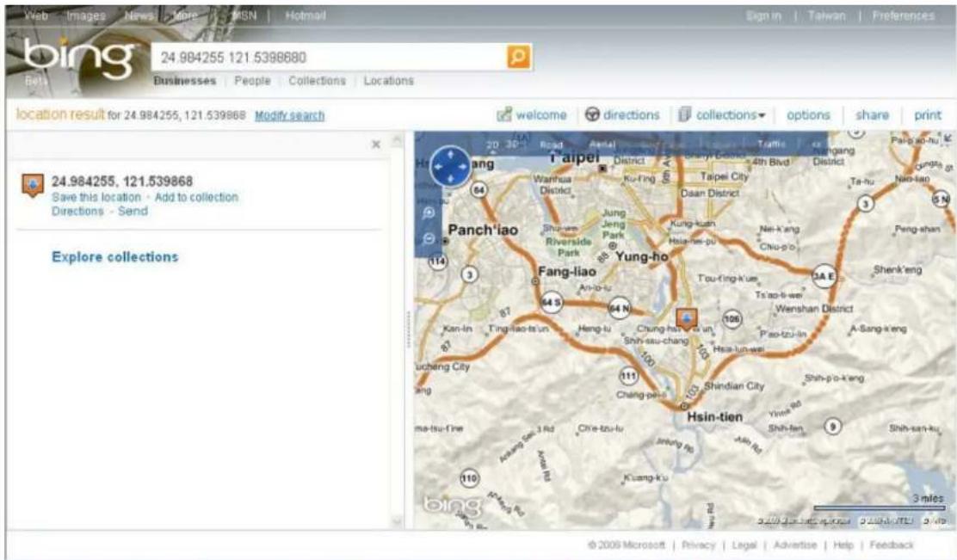Viewport: 957px width, 560px height.
Task: Click the Taiwan region link
Action: point(827,15)
